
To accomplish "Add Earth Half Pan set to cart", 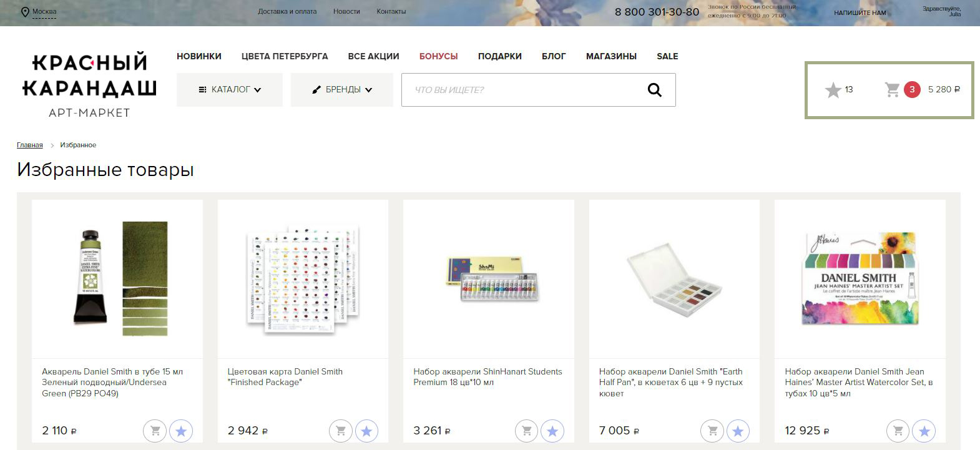I will pyautogui.click(x=712, y=431).
